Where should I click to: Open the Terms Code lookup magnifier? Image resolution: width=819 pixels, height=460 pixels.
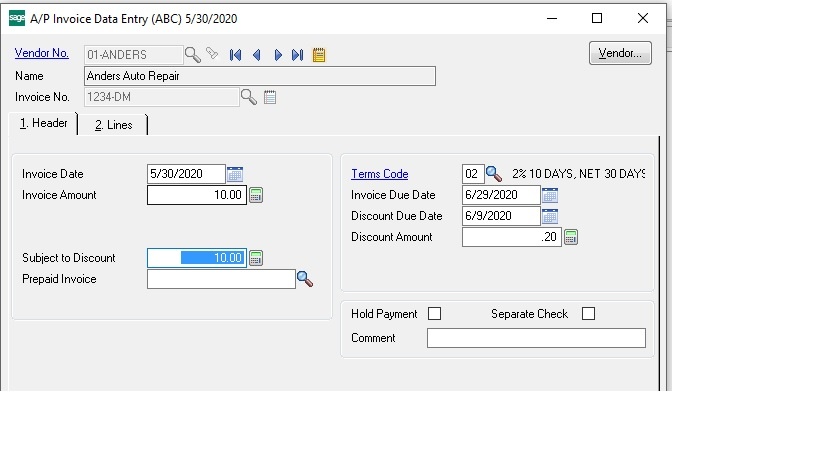[493, 174]
